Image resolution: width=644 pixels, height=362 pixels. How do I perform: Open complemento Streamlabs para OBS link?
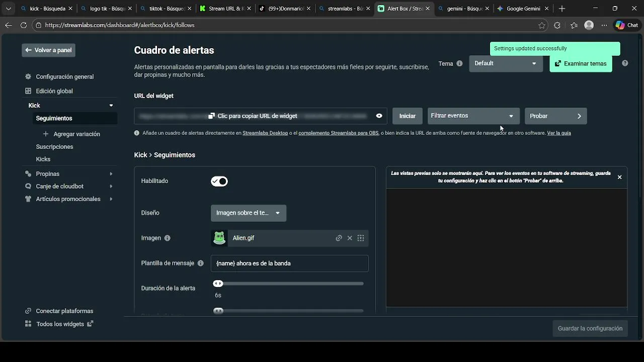click(339, 133)
